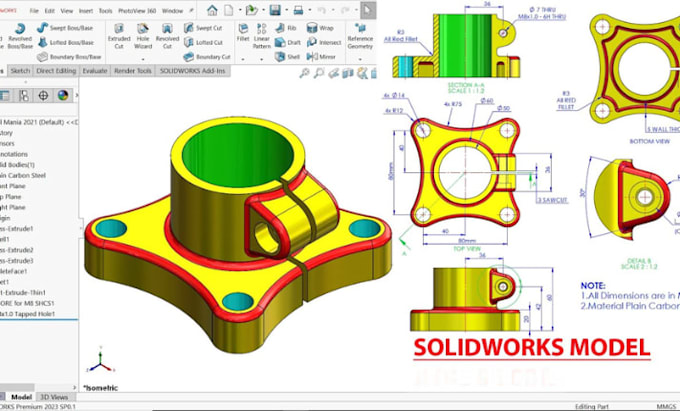680x411 pixels.
Task: Click the MMGS unit system in status bar
Action: point(666,407)
